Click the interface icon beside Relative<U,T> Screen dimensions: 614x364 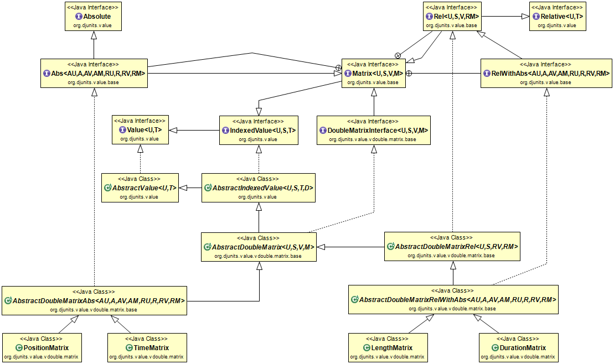(536, 17)
